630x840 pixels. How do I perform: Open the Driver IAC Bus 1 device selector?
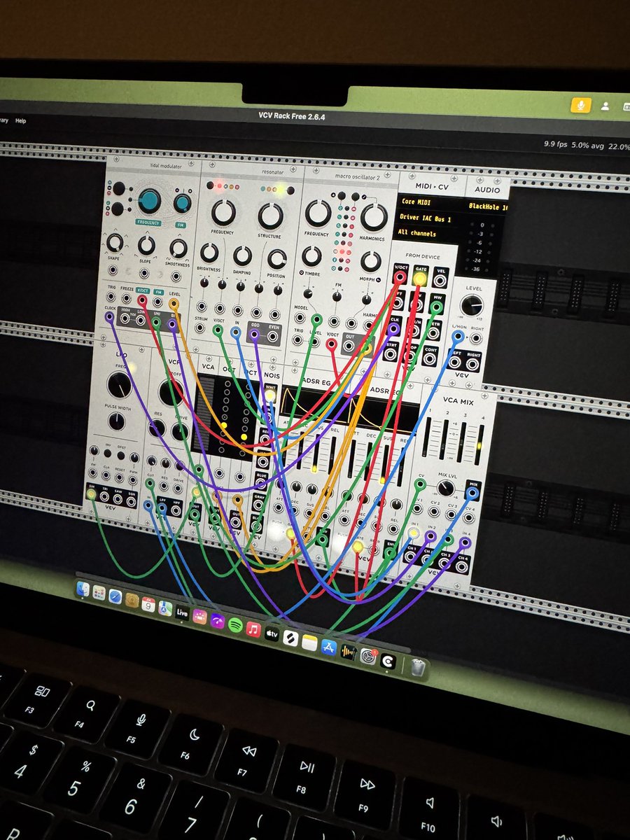pyautogui.click(x=427, y=218)
